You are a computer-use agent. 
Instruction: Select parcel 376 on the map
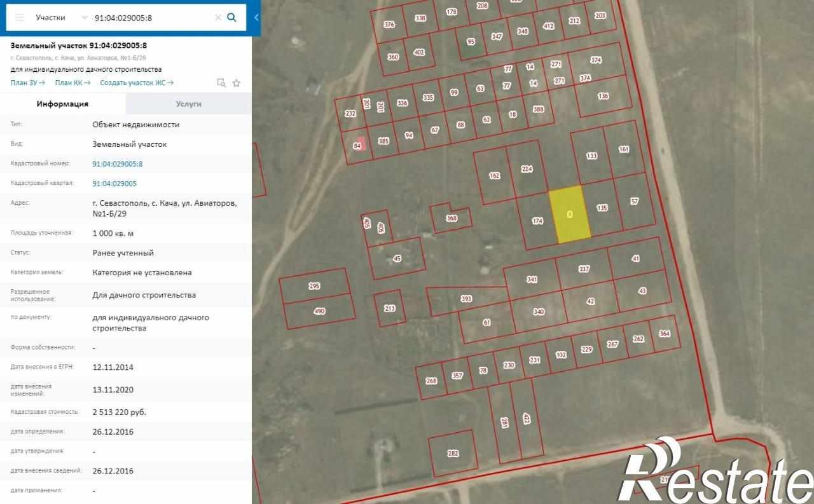pos(390,24)
